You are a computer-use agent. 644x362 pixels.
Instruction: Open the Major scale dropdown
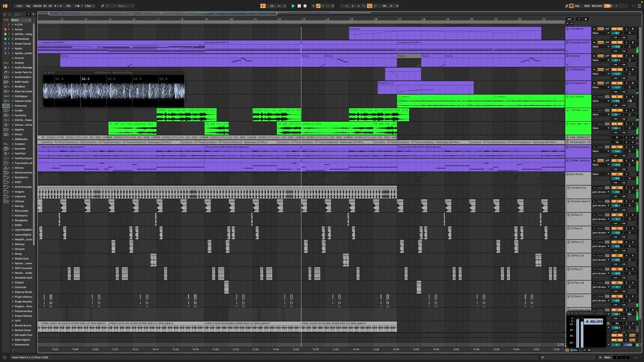[126, 6]
